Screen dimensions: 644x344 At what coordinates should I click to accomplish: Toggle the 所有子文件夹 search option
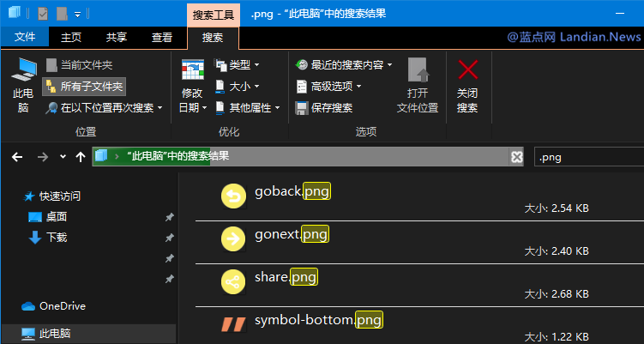click(x=84, y=86)
